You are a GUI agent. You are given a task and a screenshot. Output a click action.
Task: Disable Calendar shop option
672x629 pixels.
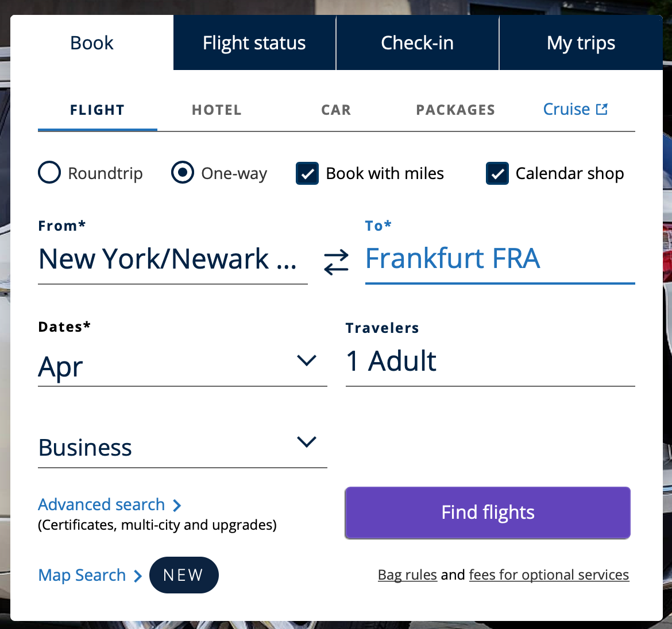coord(497,173)
